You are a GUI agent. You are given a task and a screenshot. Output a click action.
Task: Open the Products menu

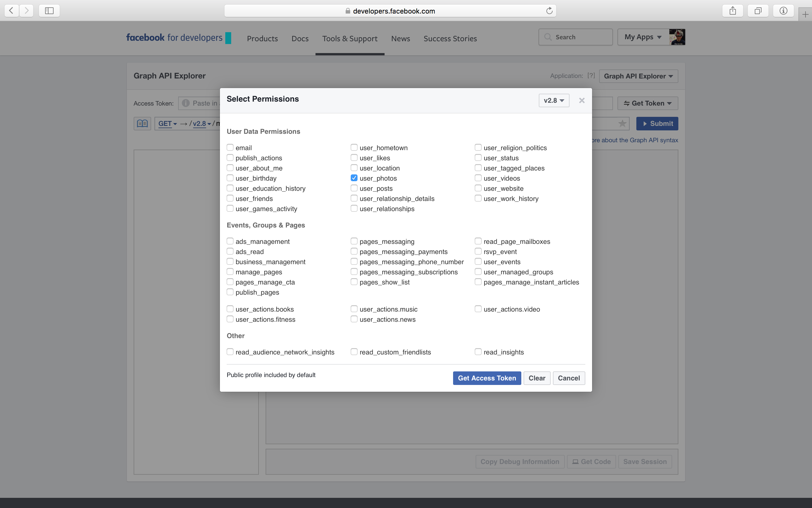click(262, 39)
